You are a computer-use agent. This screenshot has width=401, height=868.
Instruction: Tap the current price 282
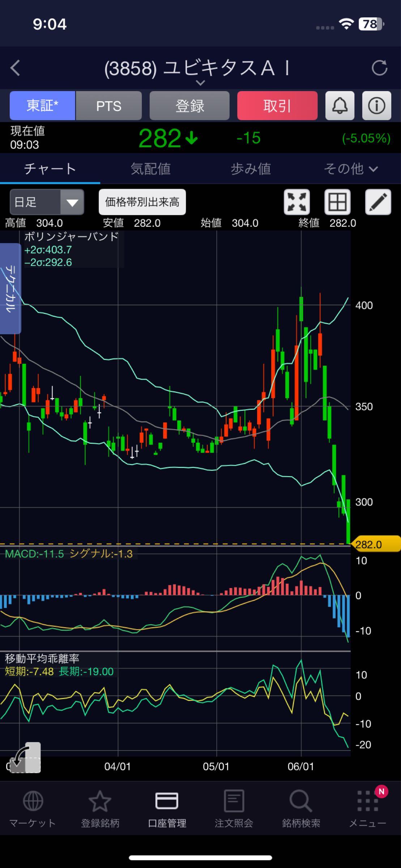[x=159, y=138]
